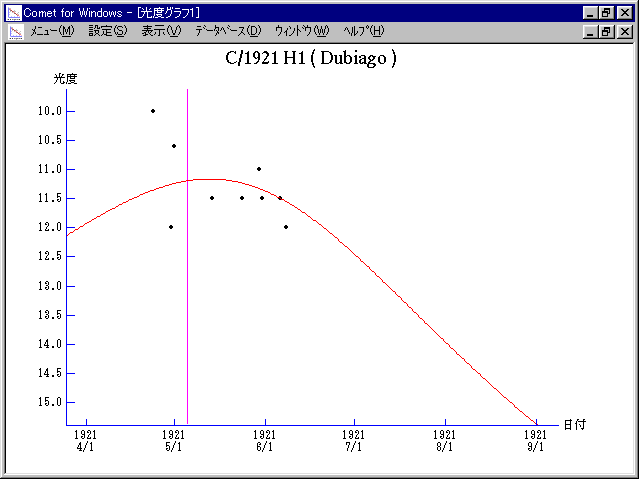
Task: Close the inner 光度グラフ1 graph window
Action: click(x=625, y=31)
